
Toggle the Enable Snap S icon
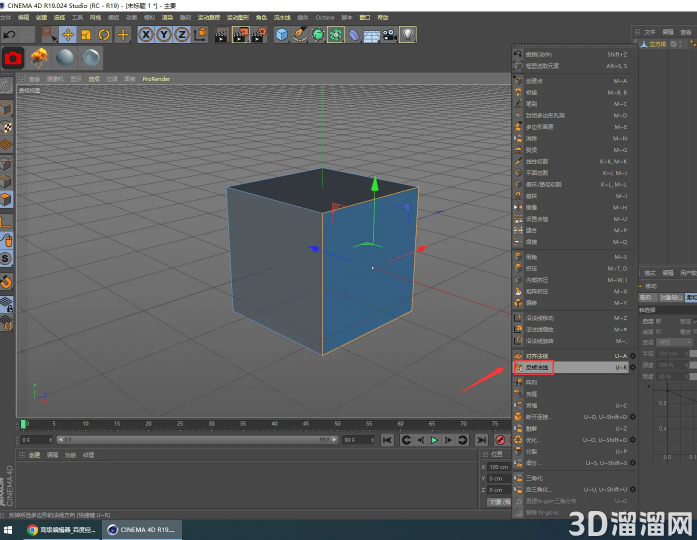tap(6, 258)
